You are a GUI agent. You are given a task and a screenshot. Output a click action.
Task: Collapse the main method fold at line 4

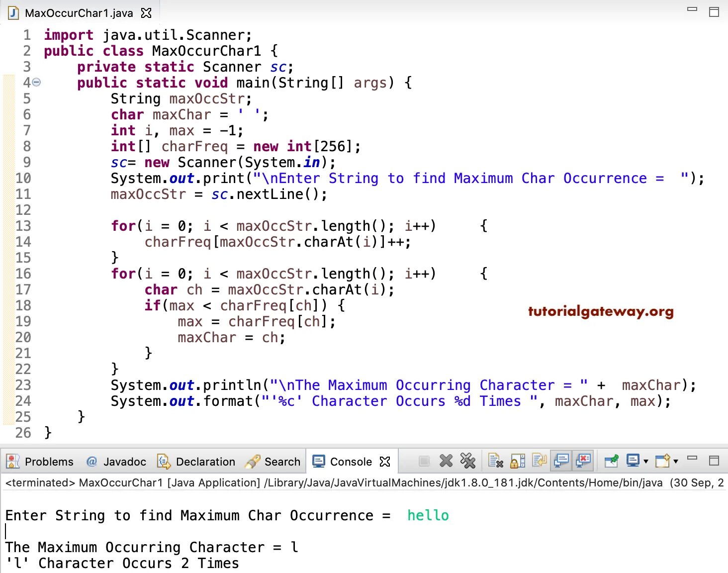pos(36,83)
